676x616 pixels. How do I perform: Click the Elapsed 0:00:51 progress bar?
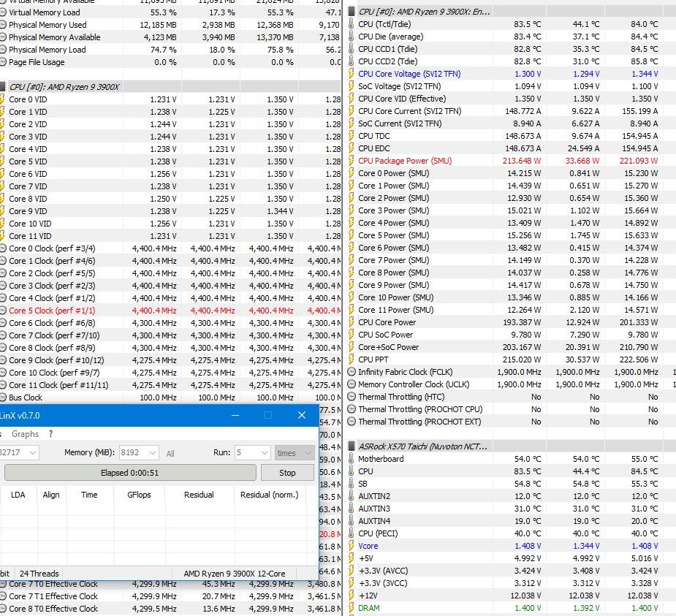pos(130,473)
